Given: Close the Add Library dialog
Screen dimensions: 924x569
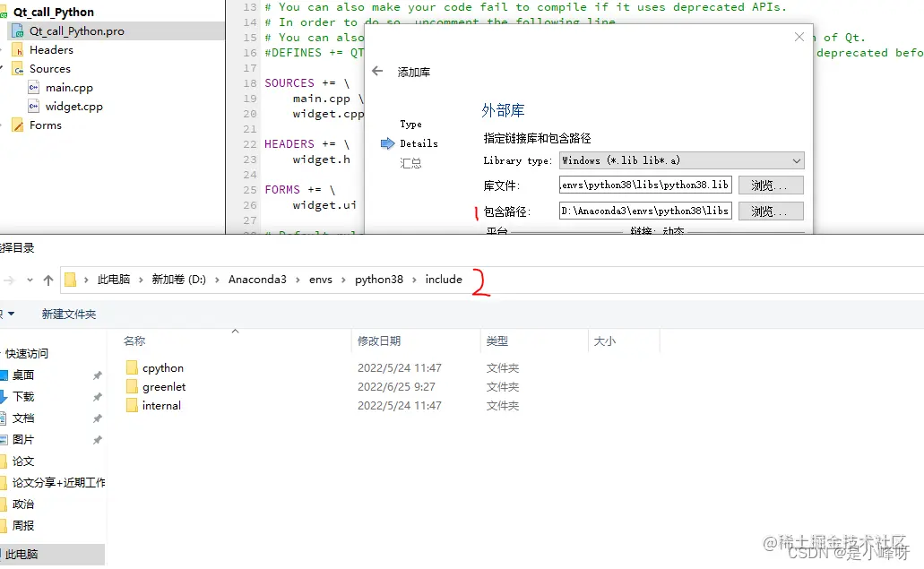Looking at the screenshot, I should [x=799, y=37].
